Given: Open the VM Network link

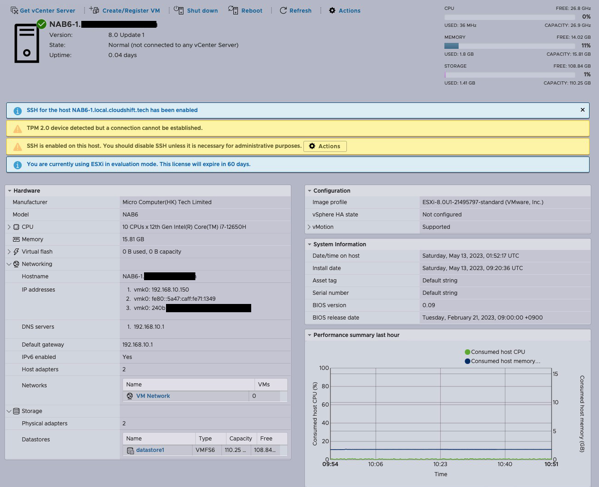Looking at the screenshot, I should click(153, 396).
